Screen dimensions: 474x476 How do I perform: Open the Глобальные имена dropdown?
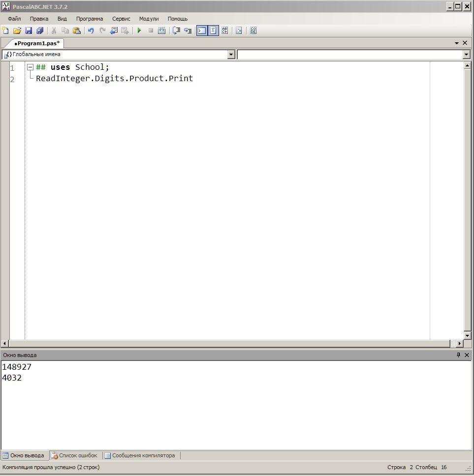(231, 55)
